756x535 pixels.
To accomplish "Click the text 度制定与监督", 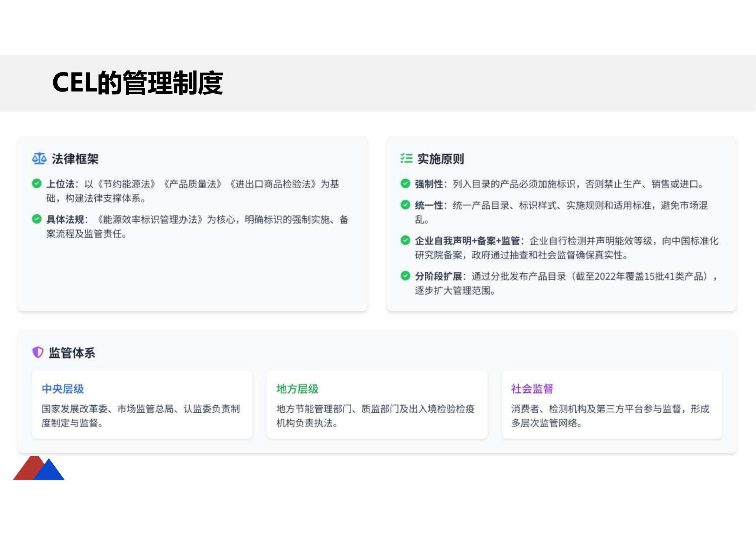I will (x=70, y=423).
